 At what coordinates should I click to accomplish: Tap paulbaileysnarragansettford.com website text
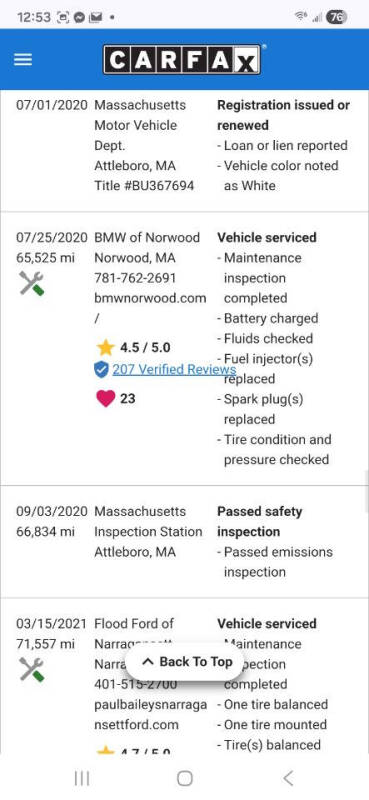151,714
